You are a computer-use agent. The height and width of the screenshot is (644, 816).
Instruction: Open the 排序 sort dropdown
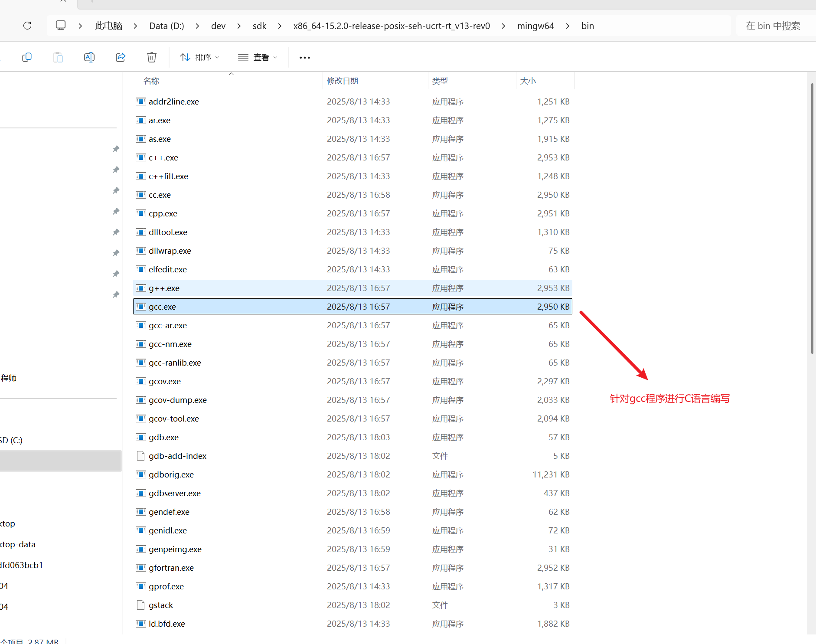200,57
